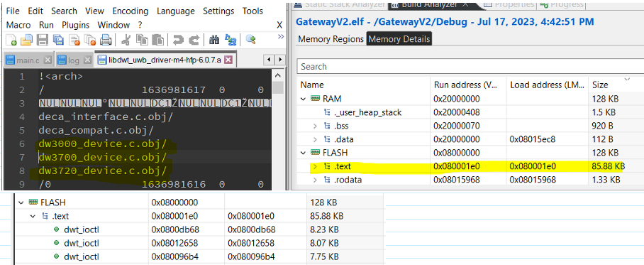
Task: Click the New file icon in Notepad++ toolbar
Action: point(11,40)
